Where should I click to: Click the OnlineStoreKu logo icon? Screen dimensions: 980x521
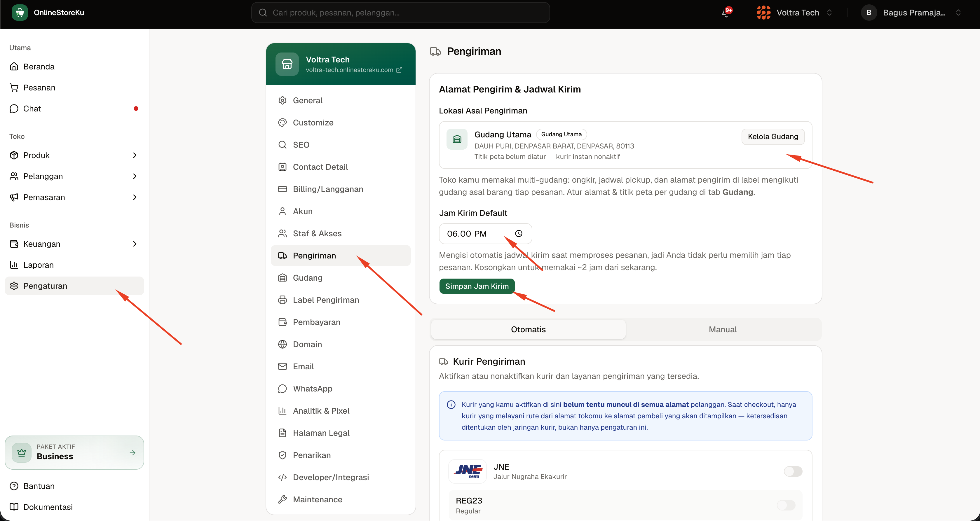point(20,13)
